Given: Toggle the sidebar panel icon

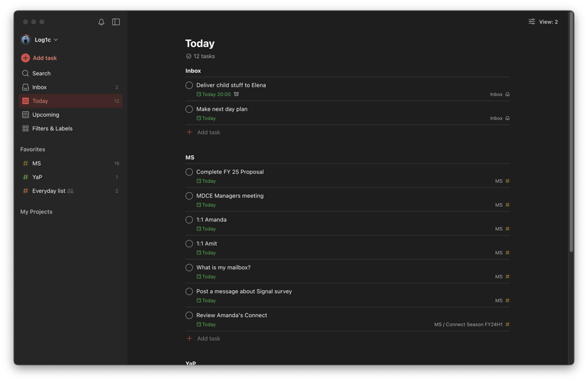Looking at the screenshot, I should [116, 22].
